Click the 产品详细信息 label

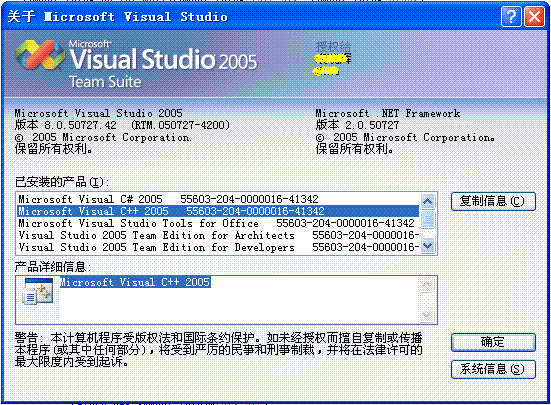click(53, 267)
